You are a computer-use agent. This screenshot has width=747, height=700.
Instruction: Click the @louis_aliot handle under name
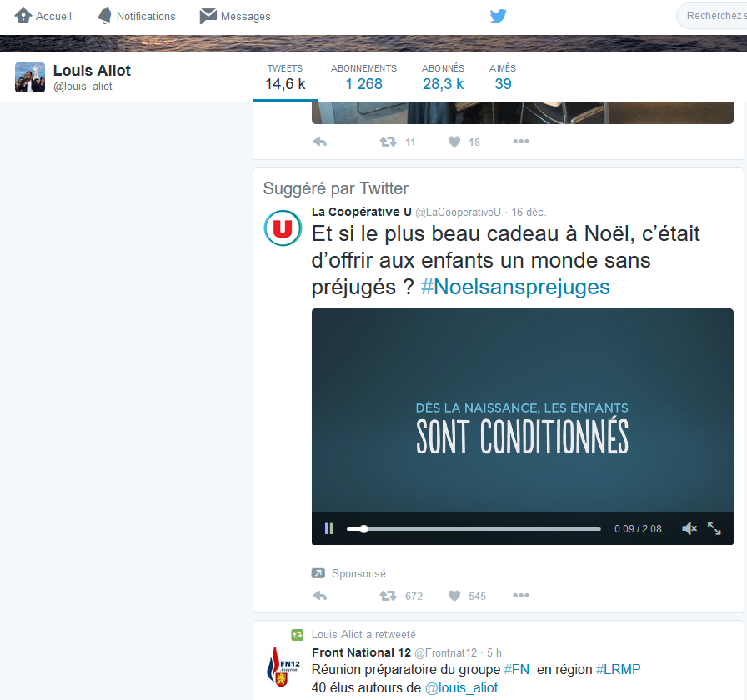[x=83, y=87]
